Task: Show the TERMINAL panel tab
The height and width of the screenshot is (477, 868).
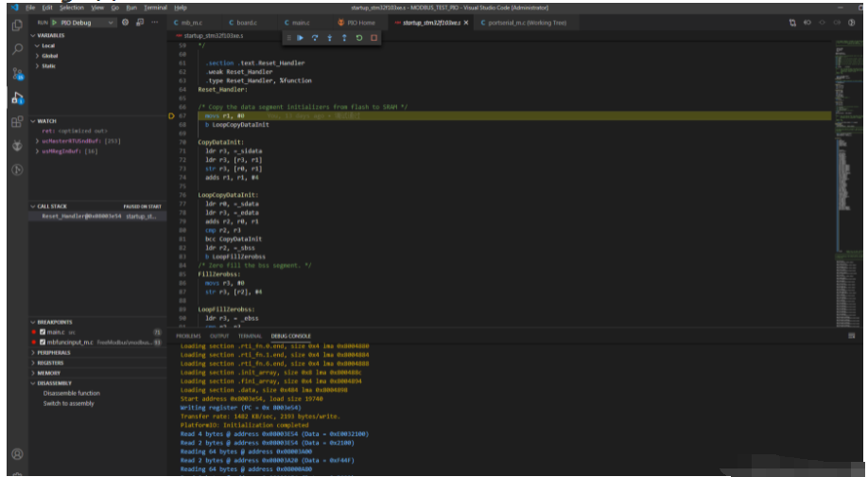Action: click(x=250, y=336)
